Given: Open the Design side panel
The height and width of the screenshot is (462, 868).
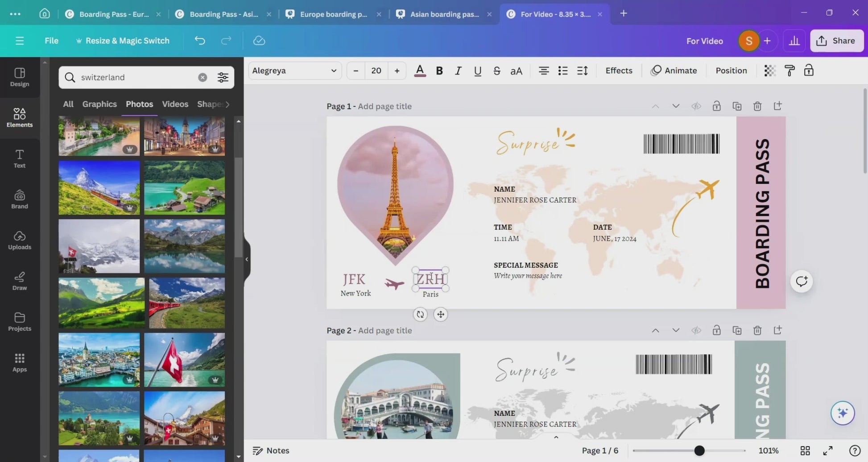Looking at the screenshot, I should (x=20, y=77).
